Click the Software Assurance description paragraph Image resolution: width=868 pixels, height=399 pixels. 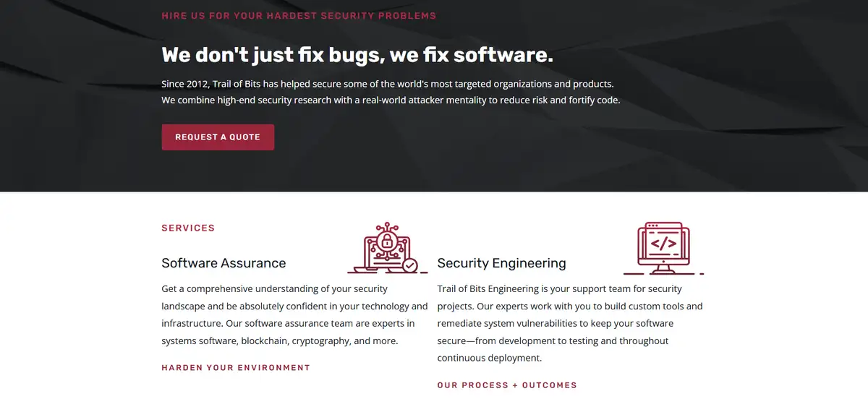[294, 315]
